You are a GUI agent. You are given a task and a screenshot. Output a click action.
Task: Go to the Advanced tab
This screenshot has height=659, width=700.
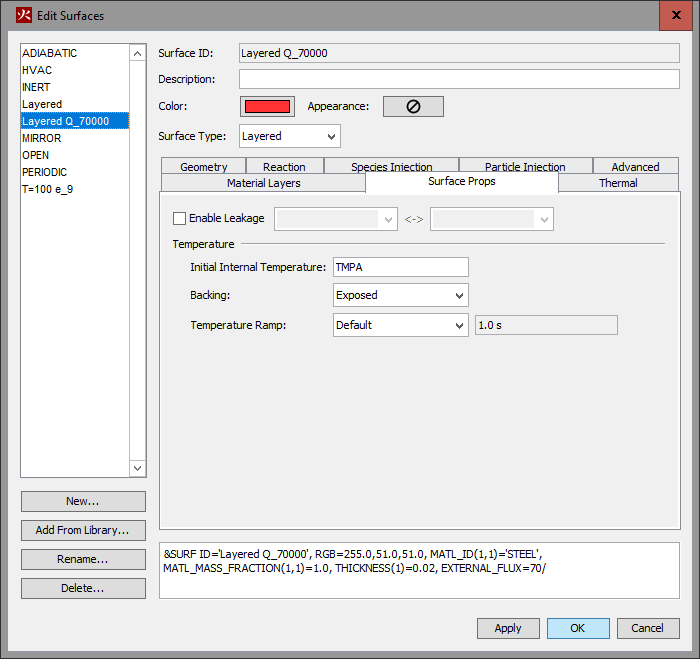[635, 167]
